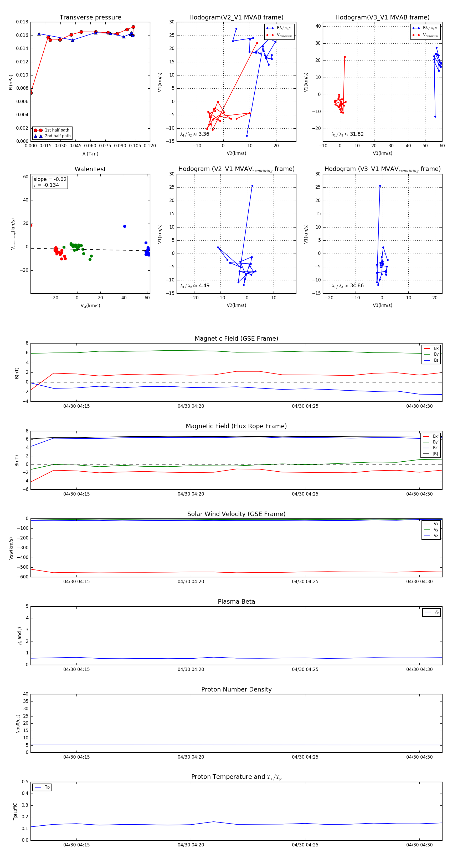
Task: Select the 'Proton Number Density' title
Action: (x=236, y=689)
